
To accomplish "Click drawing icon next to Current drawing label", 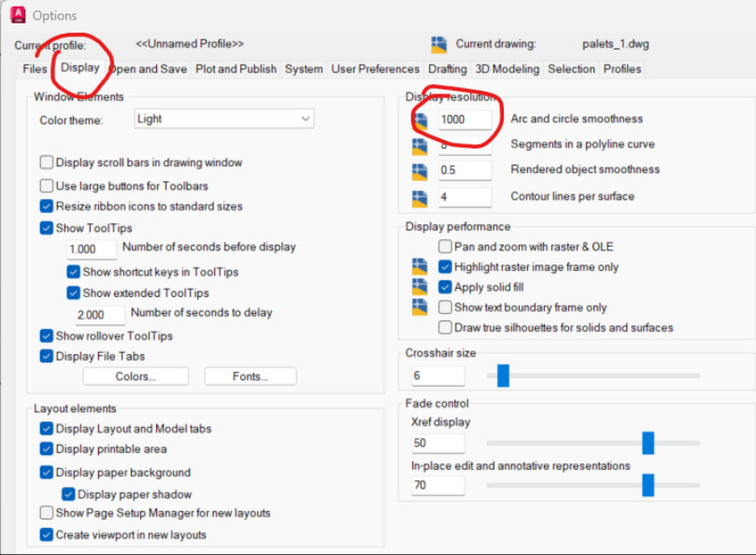I will 439,44.
